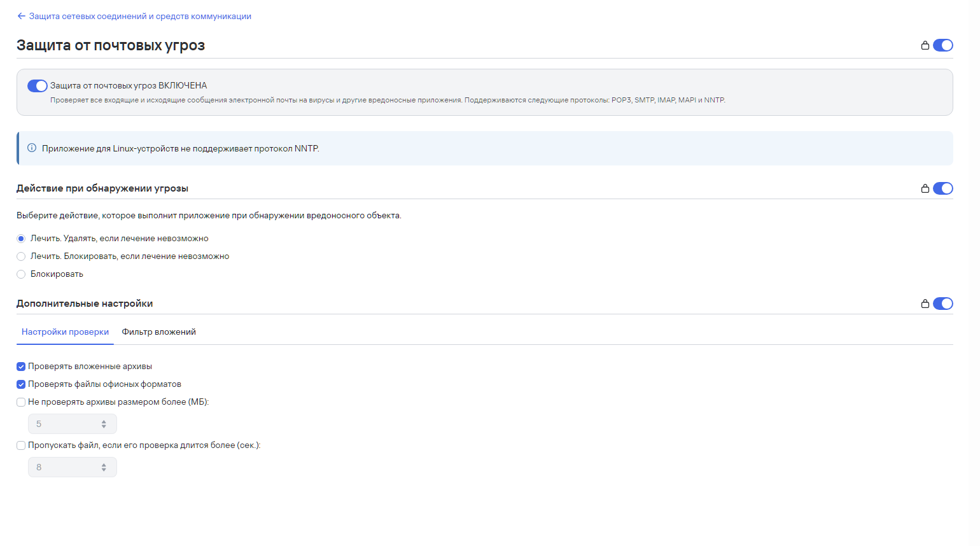The width and height of the screenshot is (980, 546).
Task: Open the Настройки проверки tab
Action: click(x=65, y=332)
